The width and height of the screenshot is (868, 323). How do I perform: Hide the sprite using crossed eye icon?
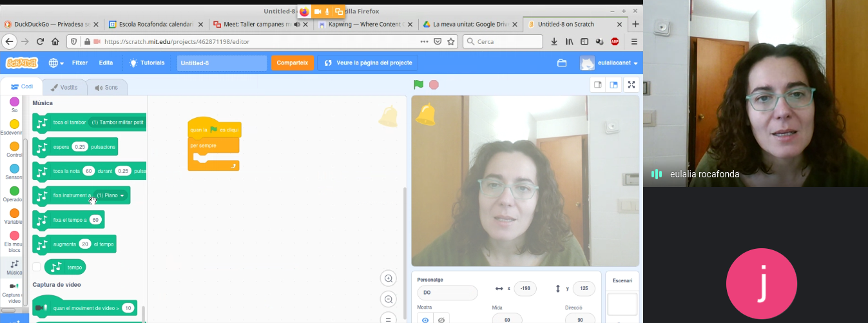pos(441,319)
